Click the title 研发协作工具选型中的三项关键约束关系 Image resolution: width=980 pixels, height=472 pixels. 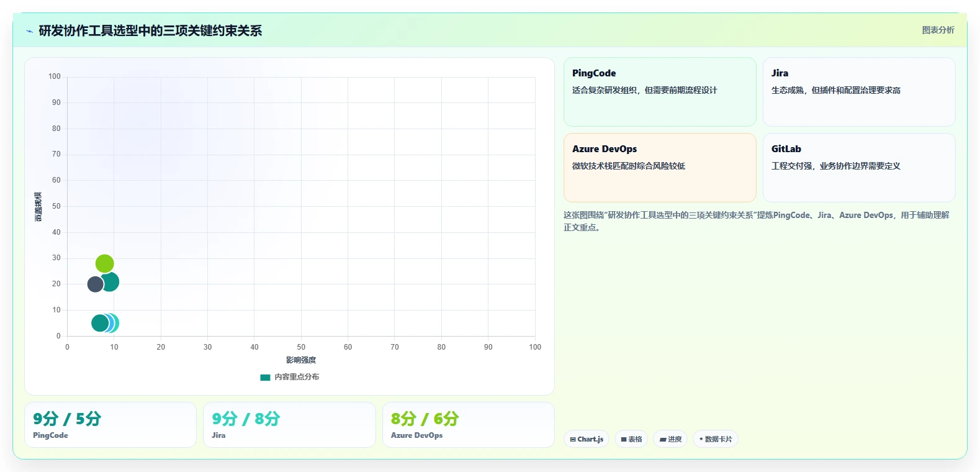click(x=150, y=30)
